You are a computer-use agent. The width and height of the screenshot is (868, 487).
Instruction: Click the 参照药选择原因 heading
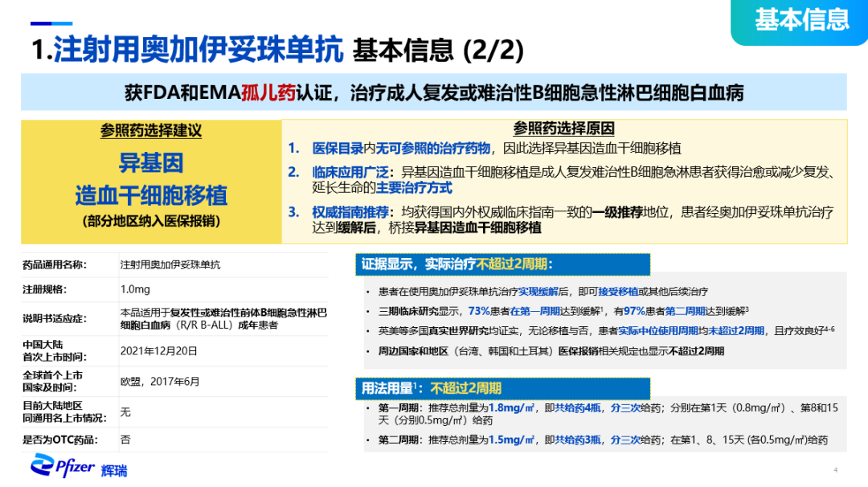pyautogui.click(x=563, y=129)
